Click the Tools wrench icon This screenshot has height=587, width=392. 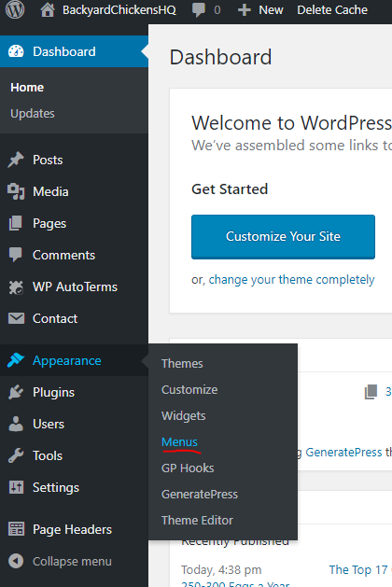point(16,455)
